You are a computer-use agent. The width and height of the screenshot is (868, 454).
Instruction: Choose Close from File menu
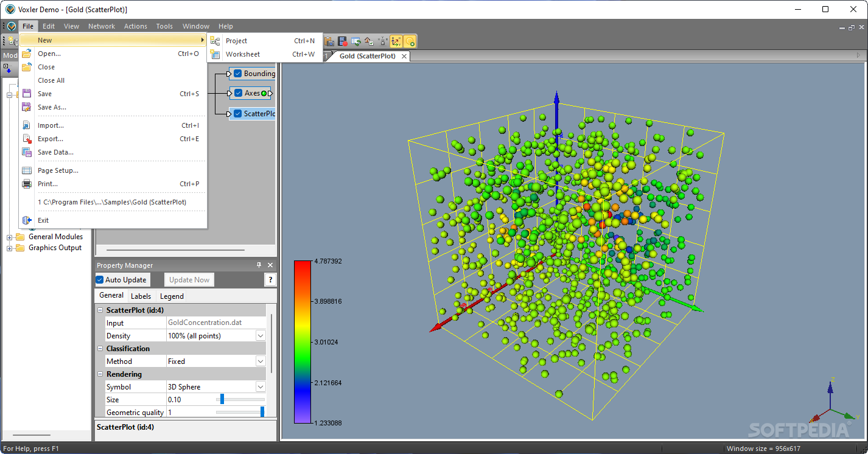(x=113, y=67)
